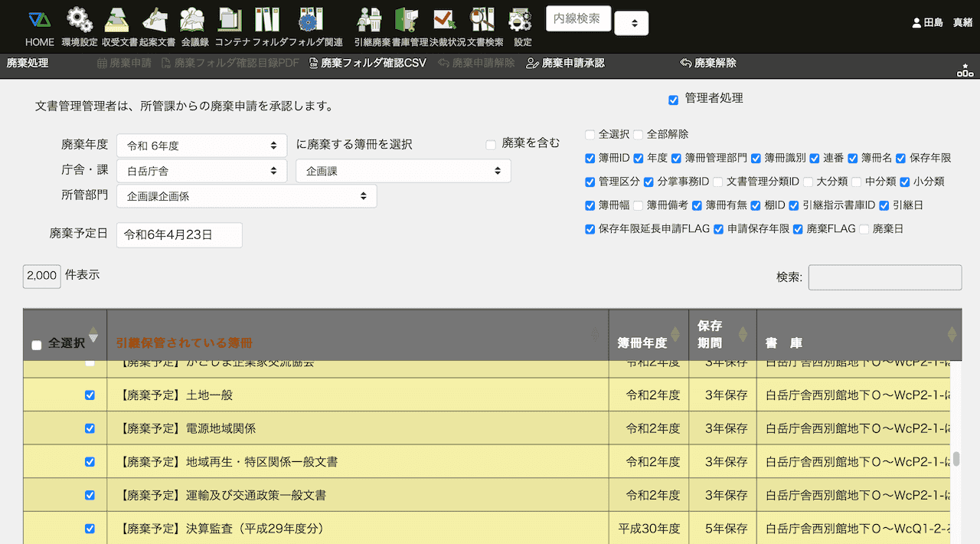The image size is (980, 544).
Task: Click the 収受文書 tray icon
Action: [x=117, y=21]
